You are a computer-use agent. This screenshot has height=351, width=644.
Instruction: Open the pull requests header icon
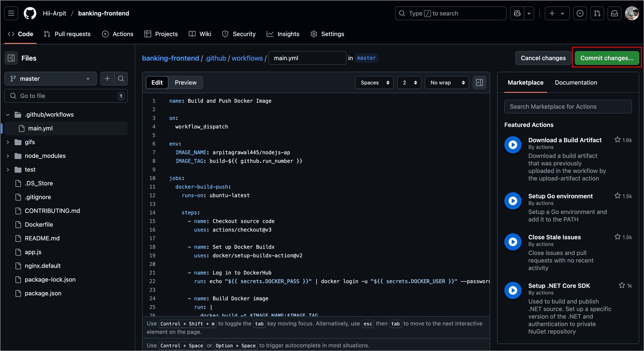point(597,13)
